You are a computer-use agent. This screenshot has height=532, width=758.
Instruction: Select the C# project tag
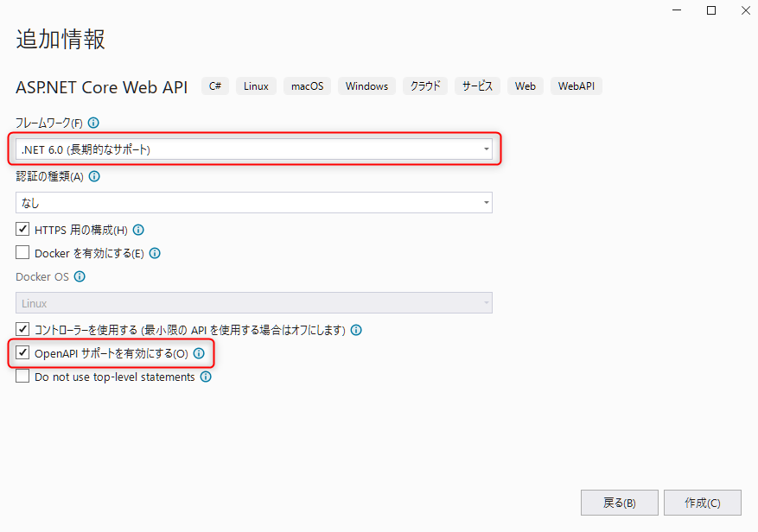click(214, 85)
